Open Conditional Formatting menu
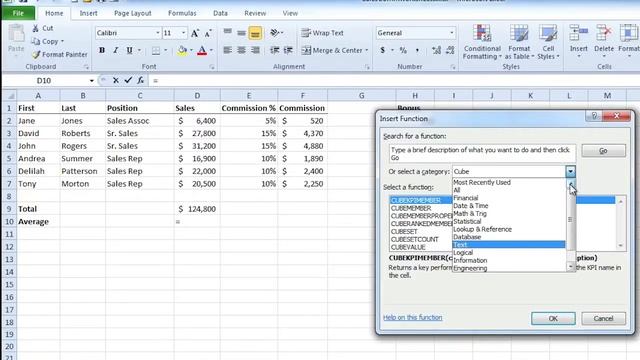 point(482,42)
